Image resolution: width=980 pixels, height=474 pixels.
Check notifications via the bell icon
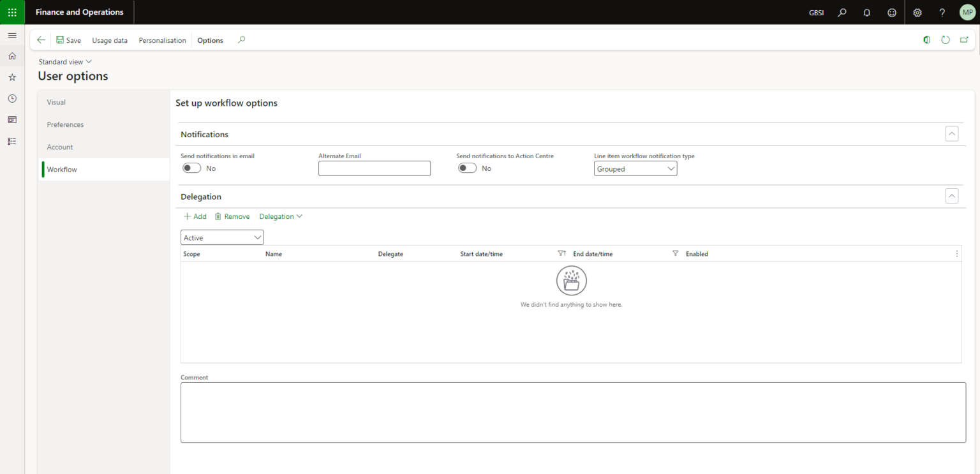(x=866, y=12)
